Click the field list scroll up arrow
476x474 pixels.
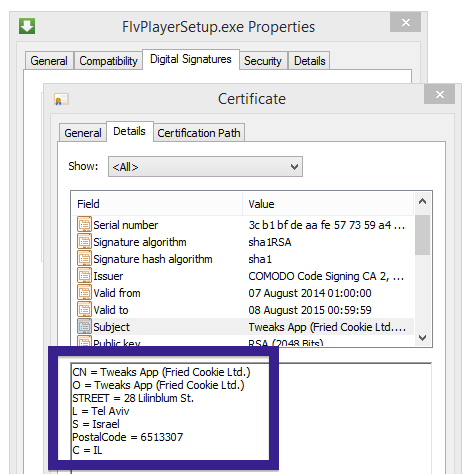422,201
